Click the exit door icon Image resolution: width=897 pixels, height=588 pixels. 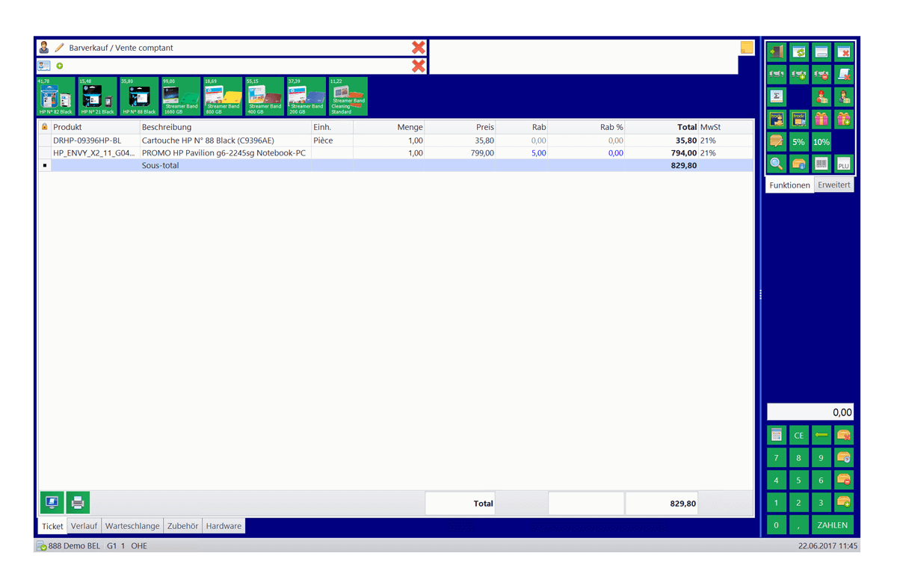777,52
